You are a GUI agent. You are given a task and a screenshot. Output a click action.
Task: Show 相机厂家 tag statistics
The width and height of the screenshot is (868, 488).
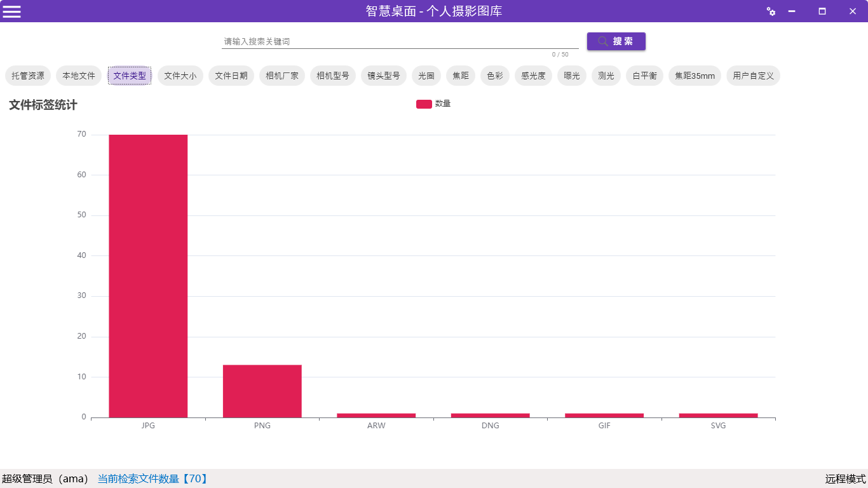pos(282,76)
